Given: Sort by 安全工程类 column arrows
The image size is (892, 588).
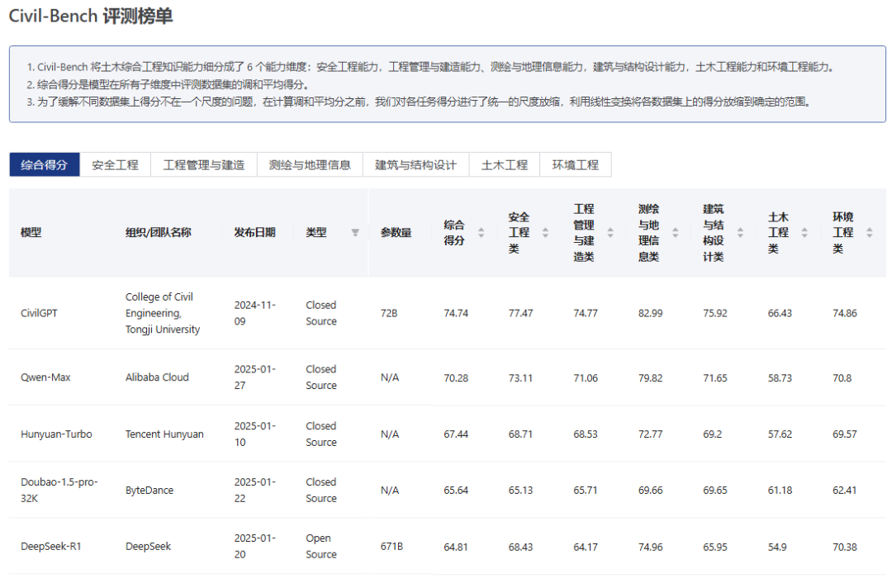Looking at the screenshot, I should 546,233.
